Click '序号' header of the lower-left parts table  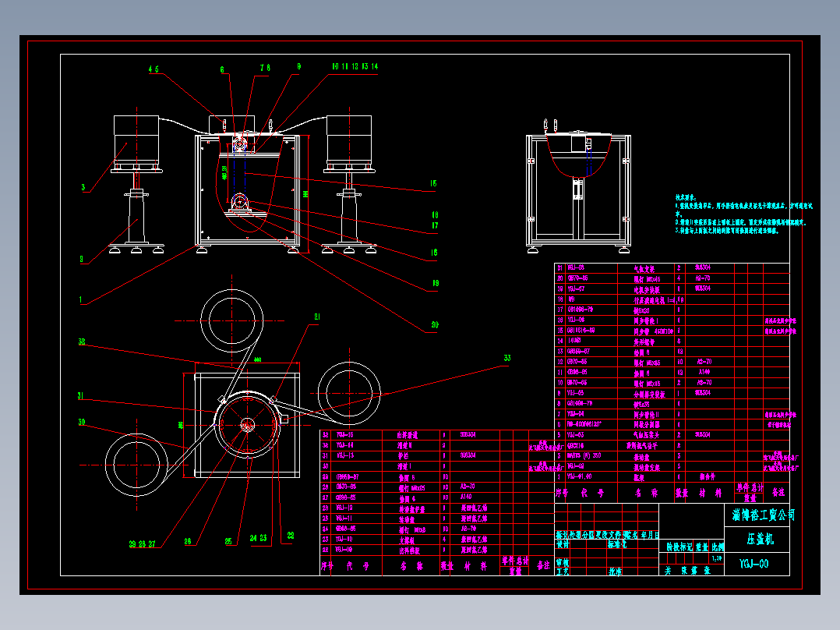pos(326,565)
